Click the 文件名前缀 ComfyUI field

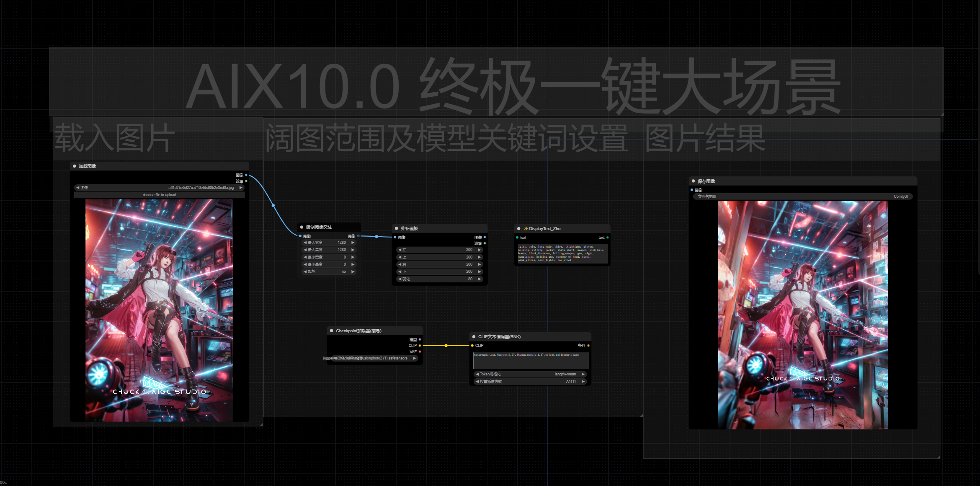(802, 196)
